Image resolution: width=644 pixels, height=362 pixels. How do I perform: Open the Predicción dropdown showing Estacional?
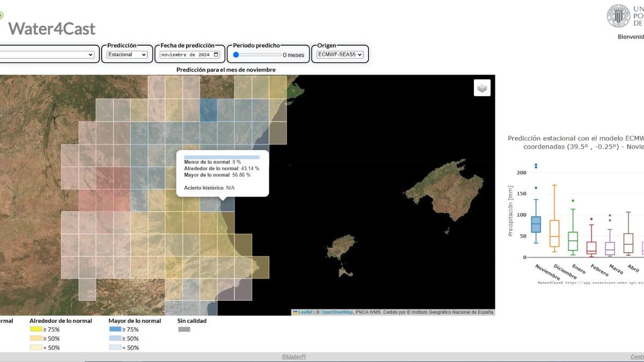(127, 54)
